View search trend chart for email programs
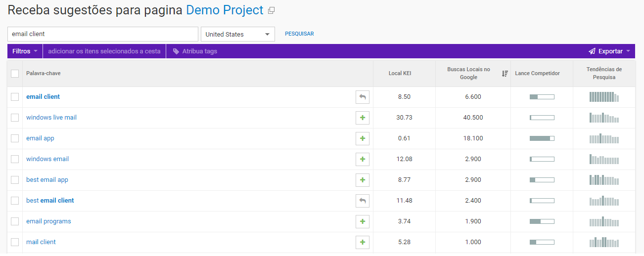Screen dimensions: 644x256 click(x=604, y=221)
